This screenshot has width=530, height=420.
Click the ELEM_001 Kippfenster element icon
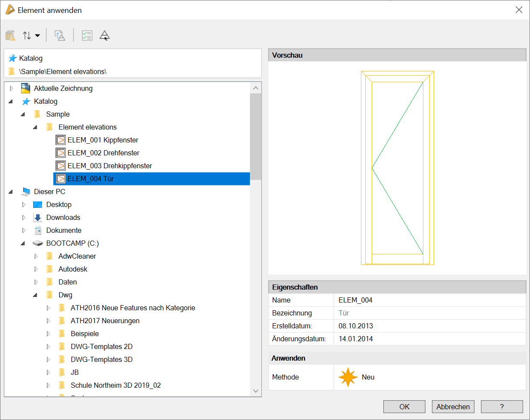(61, 140)
